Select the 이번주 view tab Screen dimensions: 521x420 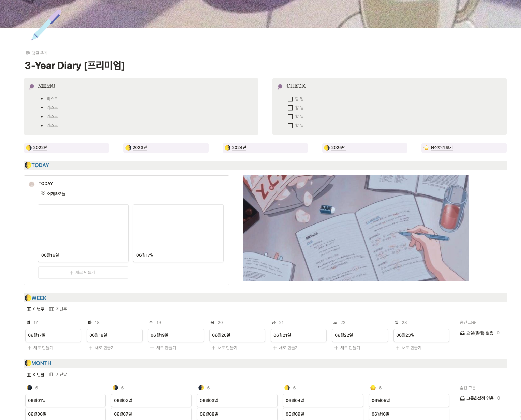35,309
